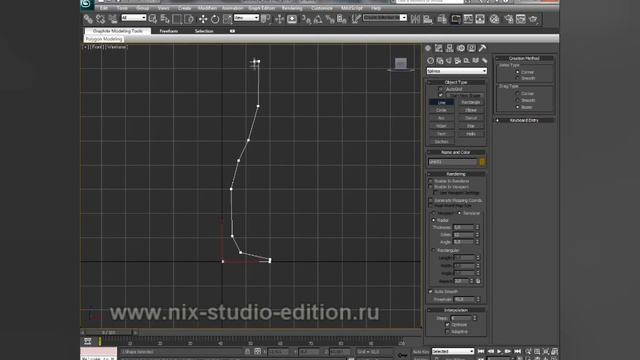The image size is (640, 360).
Task: Select Corner under Drag Type
Action: pos(517,93)
